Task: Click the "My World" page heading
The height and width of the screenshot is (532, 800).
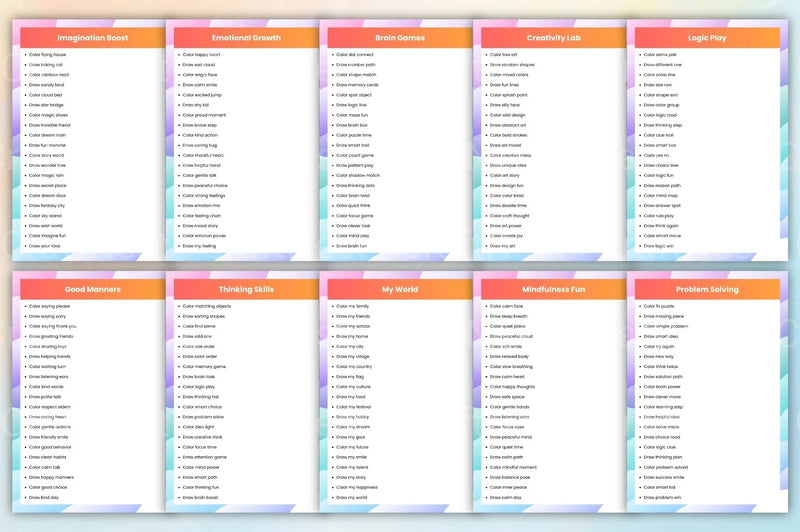Action: 399,289
